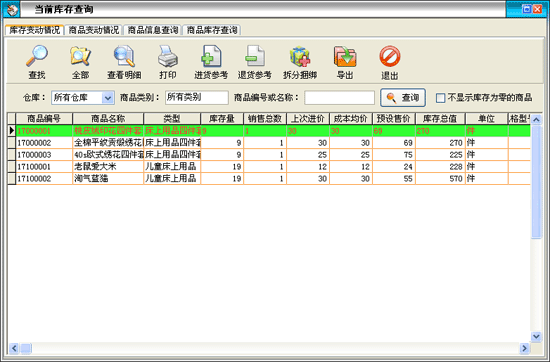The width and height of the screenshot is (550, 362).
Task: Open 查看明细 details icon
Action: tap(124, 56)
